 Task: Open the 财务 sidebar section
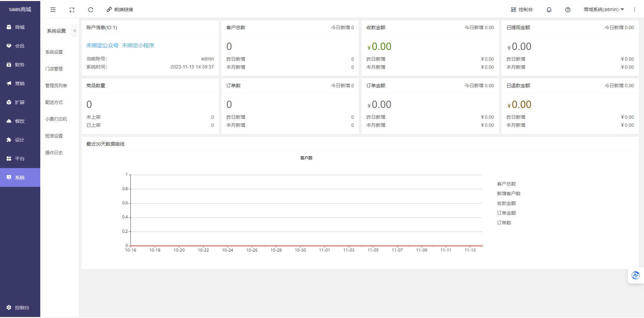click(x=20, y=65)
